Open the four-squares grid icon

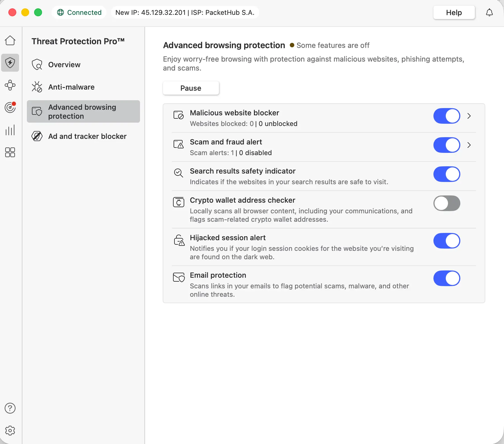point(10,152)
